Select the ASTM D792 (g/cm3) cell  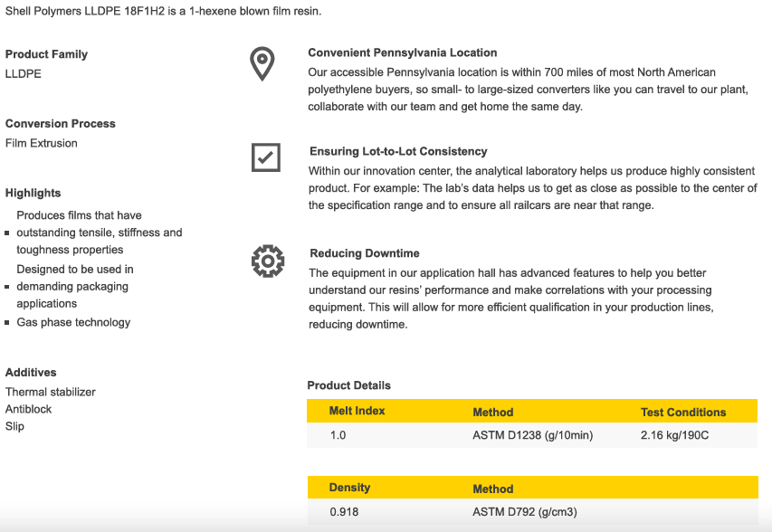coord(526,512)
